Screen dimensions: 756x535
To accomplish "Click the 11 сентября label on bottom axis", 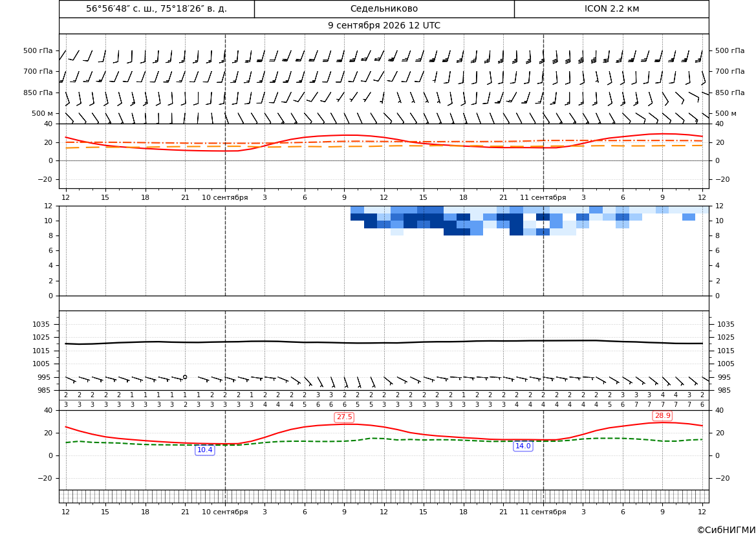I will click(x=543, y=512).
